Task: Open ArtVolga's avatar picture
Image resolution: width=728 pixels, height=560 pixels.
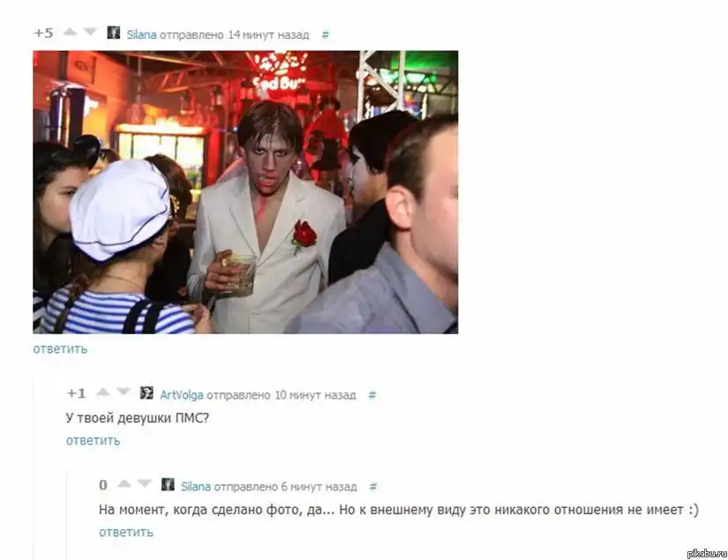Action: [146, 393]
